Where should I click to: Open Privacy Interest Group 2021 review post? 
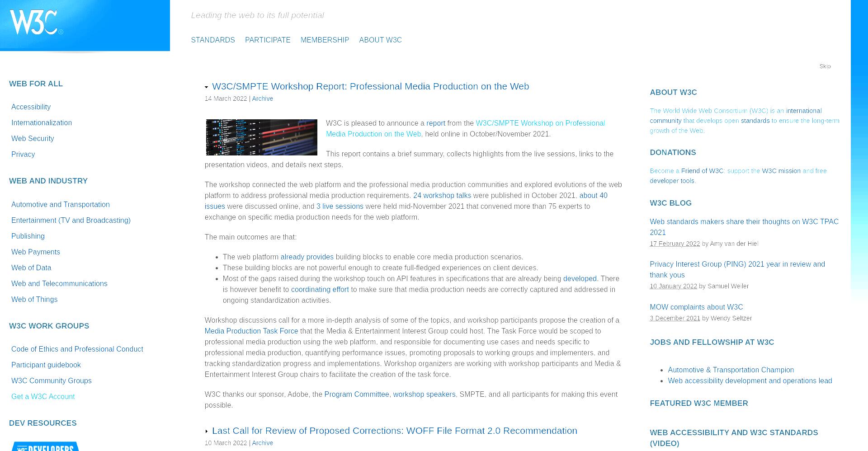tap(737, 269)
